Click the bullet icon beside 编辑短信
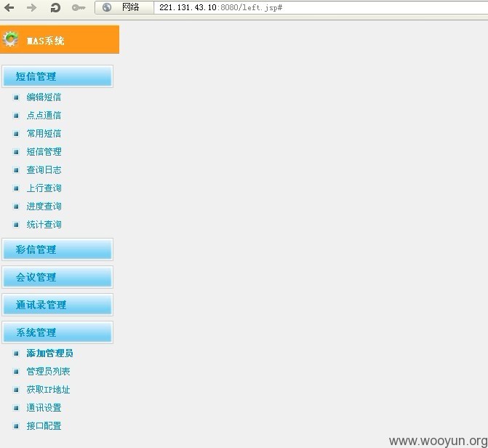 (x=16, y=97)
